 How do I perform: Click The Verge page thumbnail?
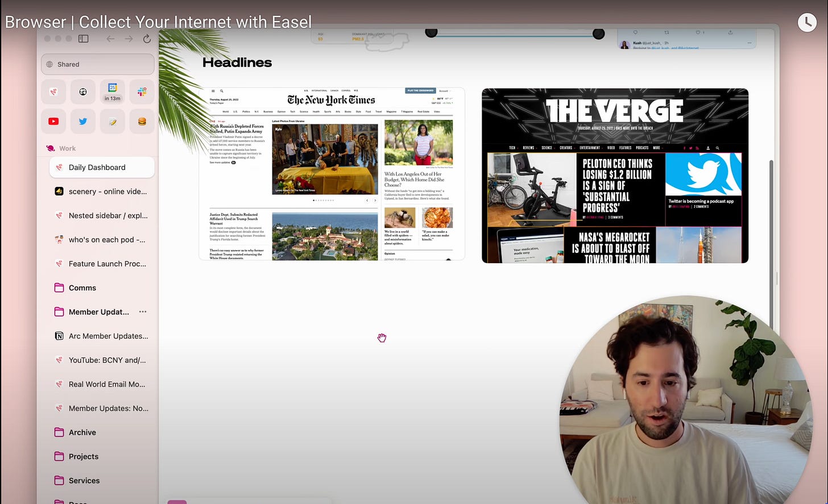(615, 176)
